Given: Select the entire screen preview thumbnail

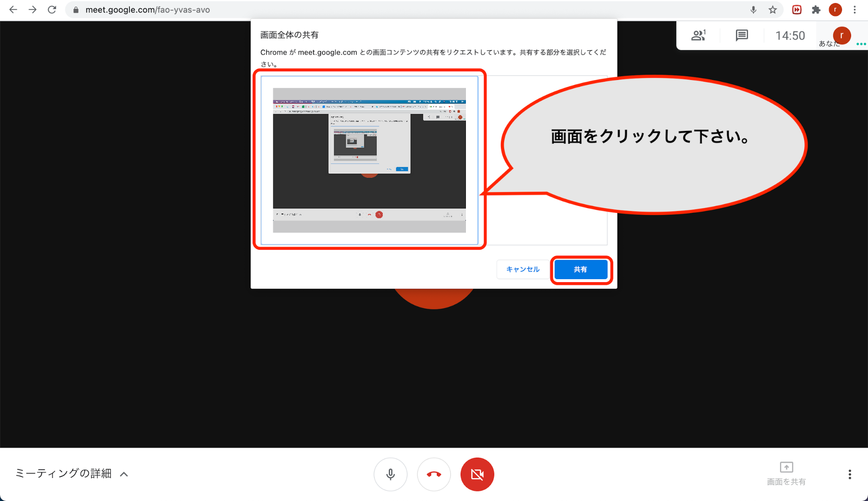Looking at the screenshot, I should 369,160.
